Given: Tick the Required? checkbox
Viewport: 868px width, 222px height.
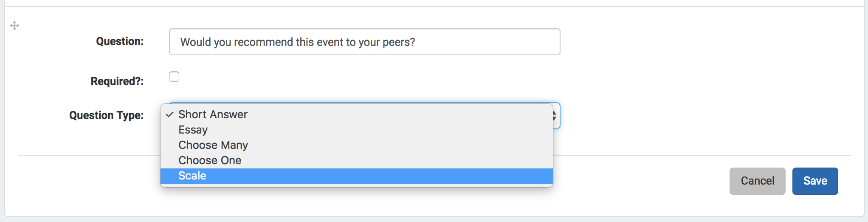Looking at the screenshot, I should coord(174,77).
